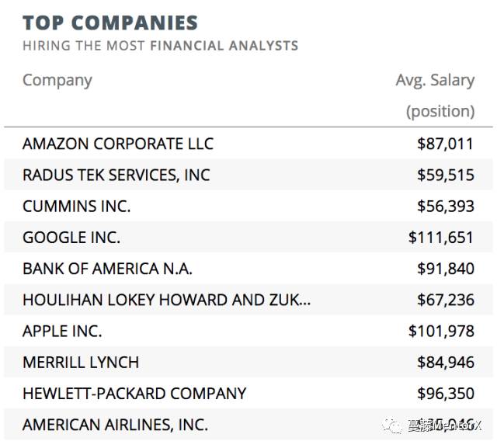
Task: Click the Company column header
Action: point(57,80)
